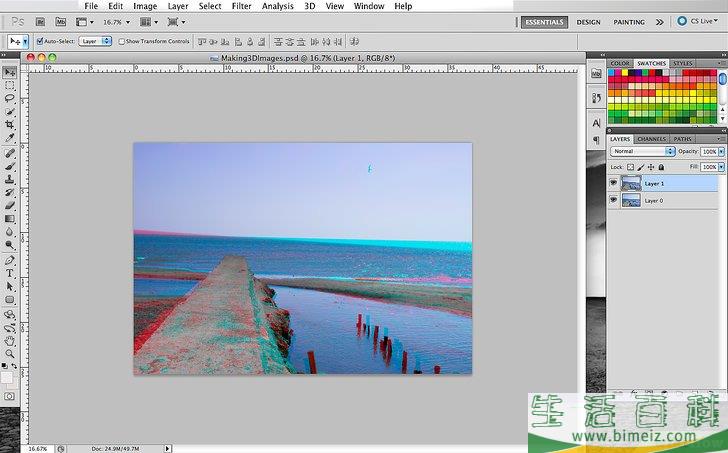This screenshot has width=728, height=453.
Task: Select the Layer 0 thumbnail
Action: point(631,200)
